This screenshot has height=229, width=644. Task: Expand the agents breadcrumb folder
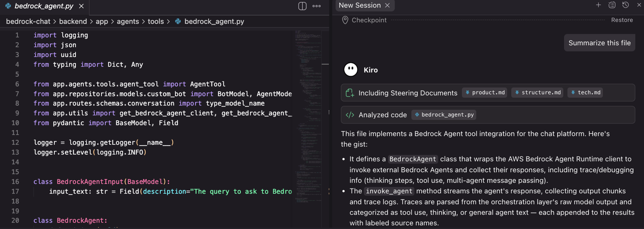tap(128, 21)
